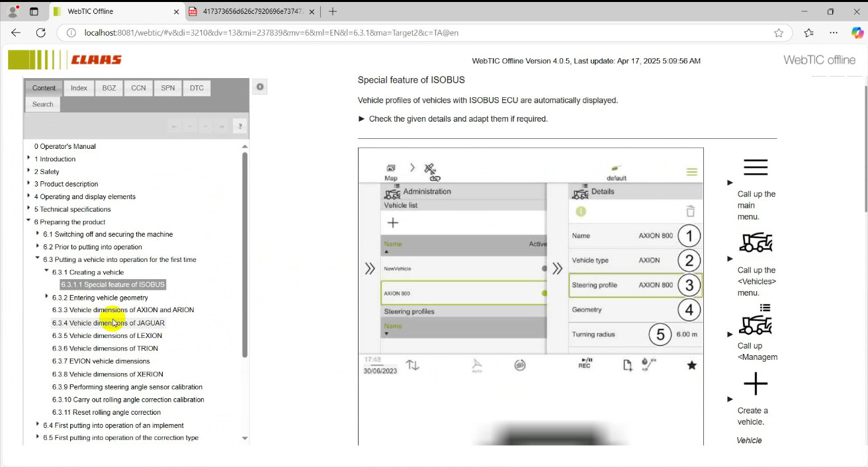
Task: Switch to the WebTIC Offline browser tab
Action: click(116, 11)
